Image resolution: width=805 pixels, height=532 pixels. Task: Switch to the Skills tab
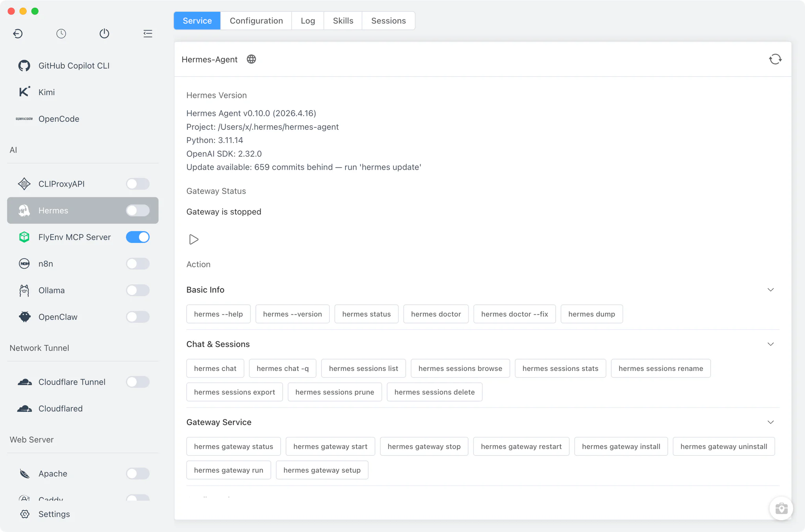(343, 21)
